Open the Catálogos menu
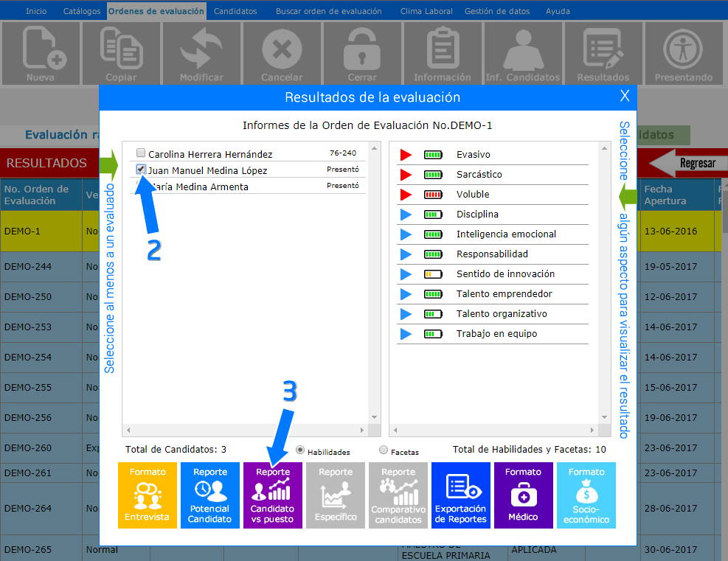728x561 pixels. click(x=82, y=11)
